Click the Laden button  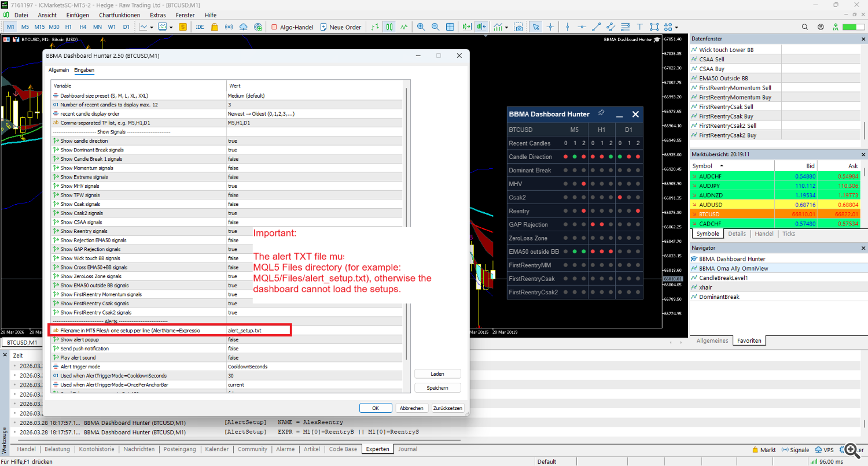tap(437, 374)
